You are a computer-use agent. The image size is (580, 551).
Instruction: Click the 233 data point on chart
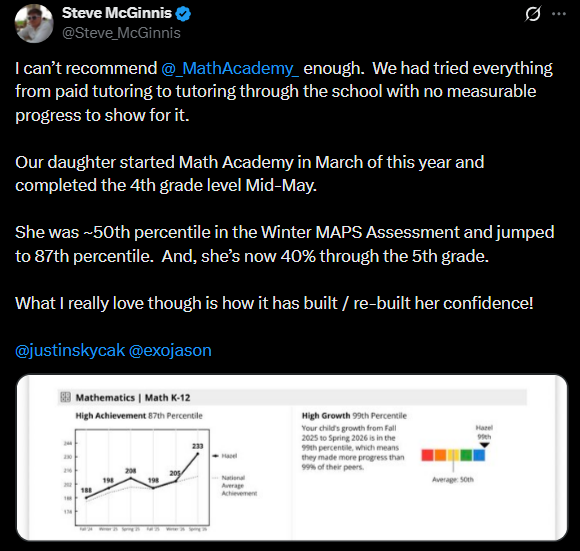click(x=198, y=453)
